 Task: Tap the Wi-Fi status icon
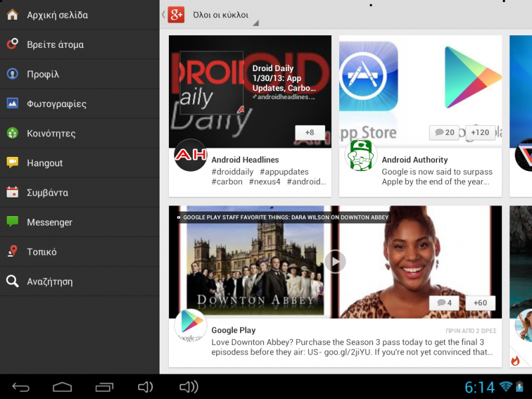tap(506, 386)
